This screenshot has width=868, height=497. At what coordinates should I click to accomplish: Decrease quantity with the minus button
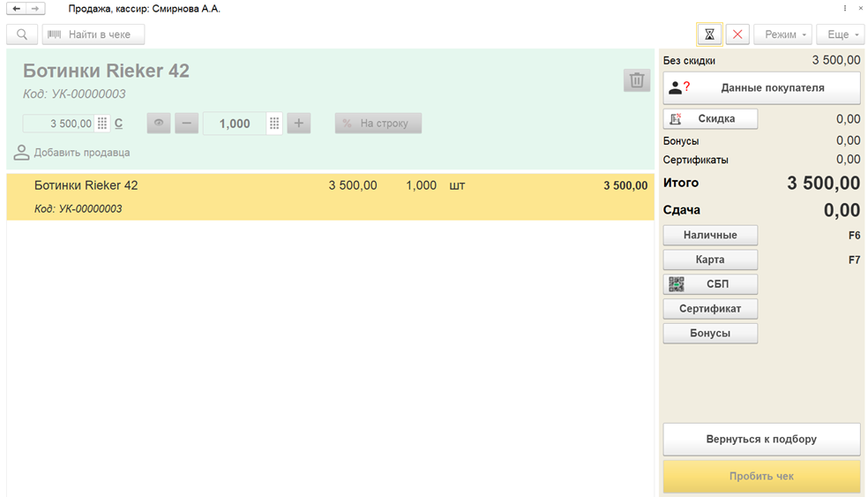click(186, 124)
